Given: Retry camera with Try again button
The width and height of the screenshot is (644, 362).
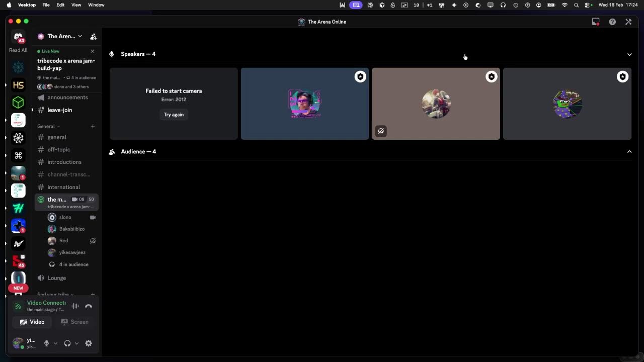Looking at the screenshot, I should pyautogui.click(x=174, y=115).
